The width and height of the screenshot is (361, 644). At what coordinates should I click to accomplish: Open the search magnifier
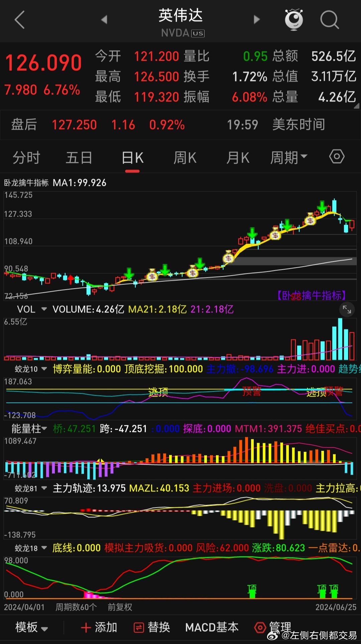pyautogui.click(x=330, y=20)
